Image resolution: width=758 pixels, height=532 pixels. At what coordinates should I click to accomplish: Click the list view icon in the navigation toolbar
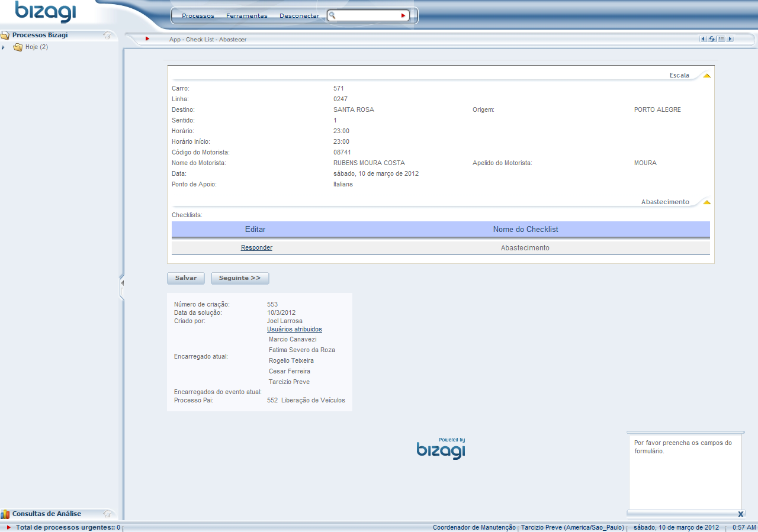coord(721,39)
